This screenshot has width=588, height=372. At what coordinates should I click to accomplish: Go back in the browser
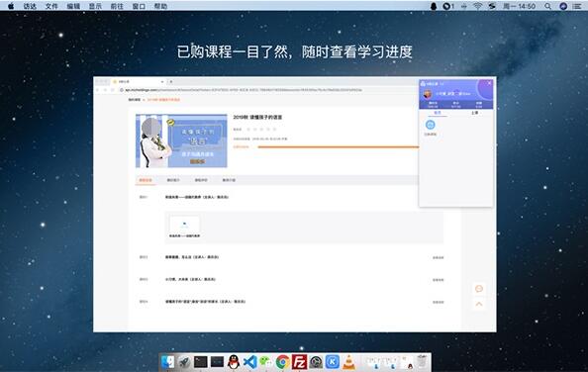click(98, 90)
